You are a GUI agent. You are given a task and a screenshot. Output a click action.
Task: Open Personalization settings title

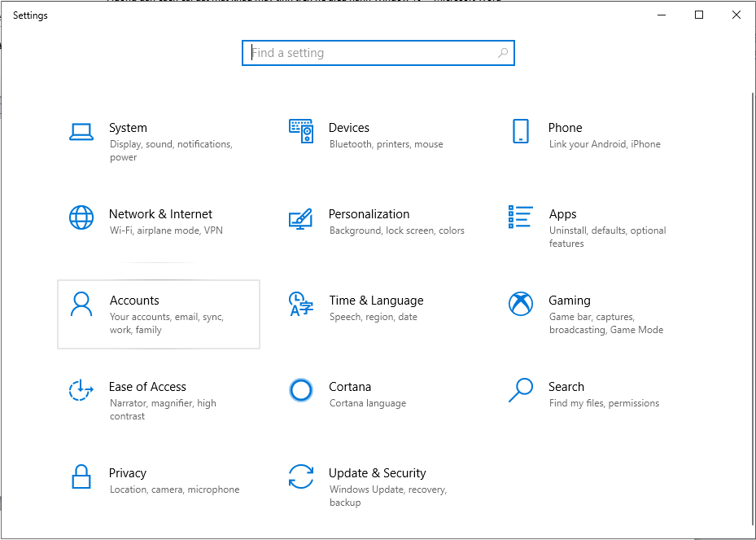click(369, 214)
